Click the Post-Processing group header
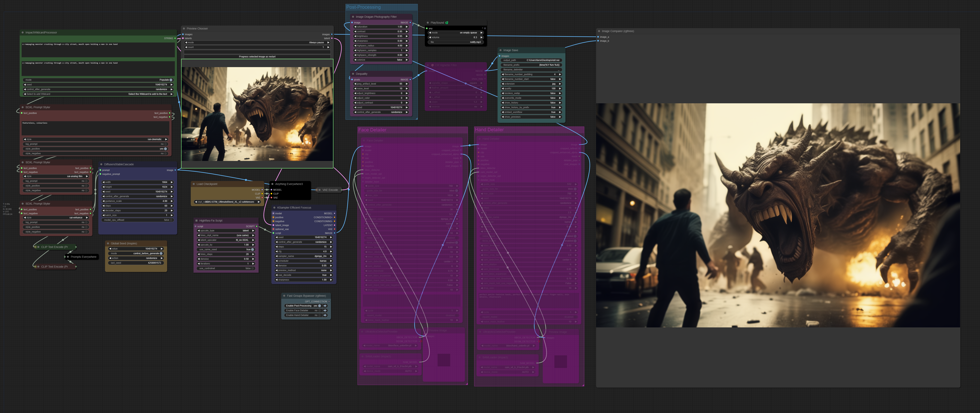 [x=363, y=7]
